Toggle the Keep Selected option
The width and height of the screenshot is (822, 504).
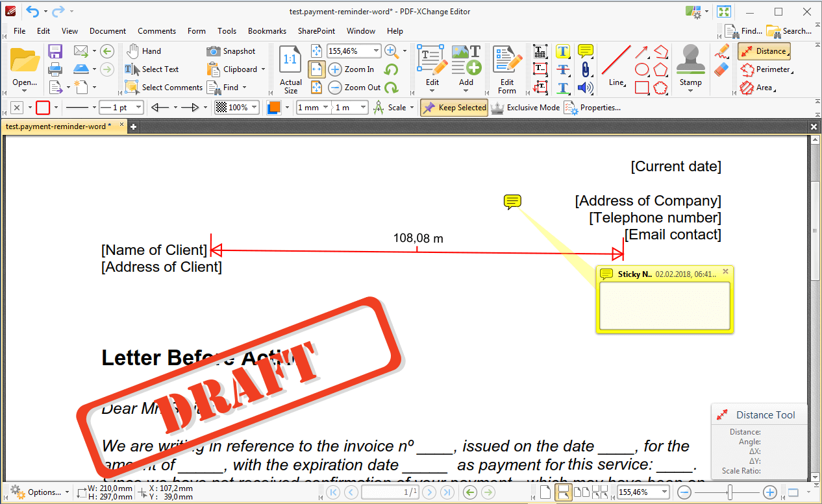[454, 108]
